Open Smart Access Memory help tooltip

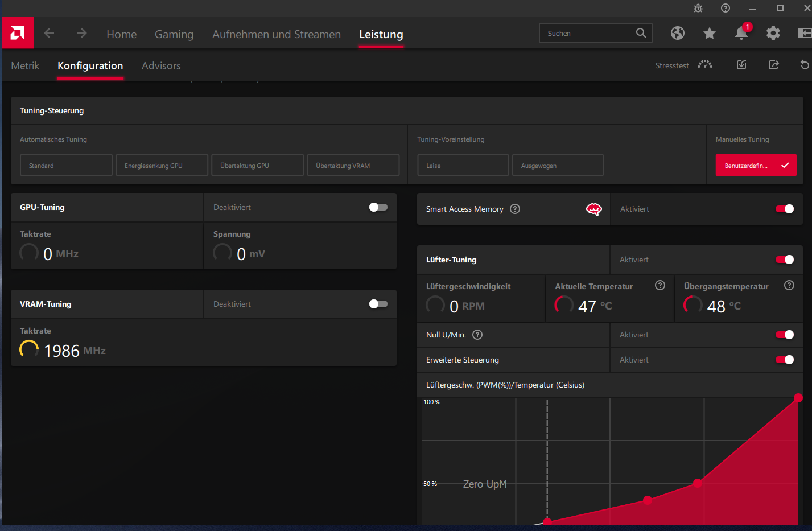coord(515,209)
